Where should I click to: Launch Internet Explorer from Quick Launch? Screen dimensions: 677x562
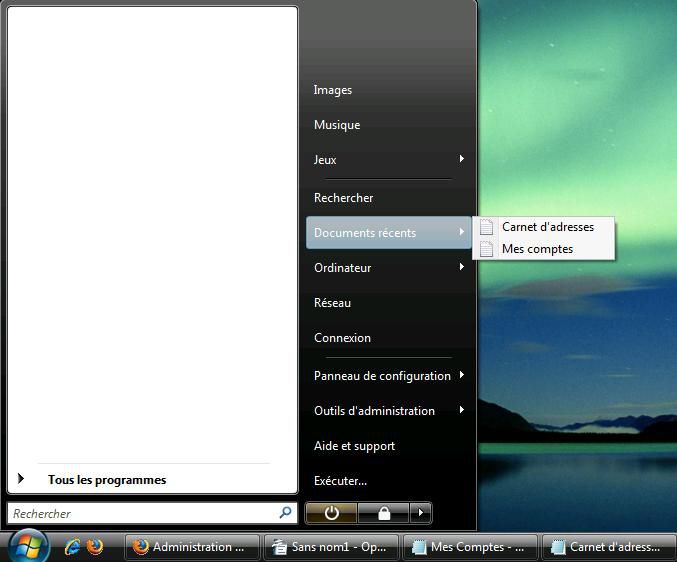coord(72,547)
